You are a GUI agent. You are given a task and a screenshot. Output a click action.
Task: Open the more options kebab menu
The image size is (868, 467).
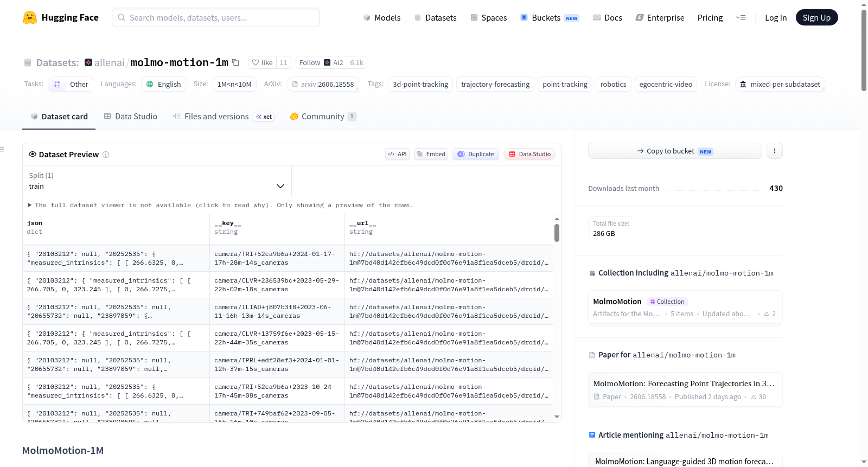click(x=775, y=151)
